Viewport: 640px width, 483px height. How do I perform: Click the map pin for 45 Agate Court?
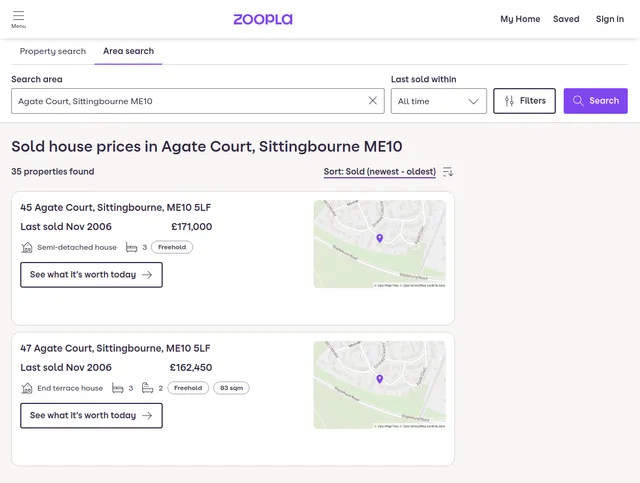coord(379,238)
